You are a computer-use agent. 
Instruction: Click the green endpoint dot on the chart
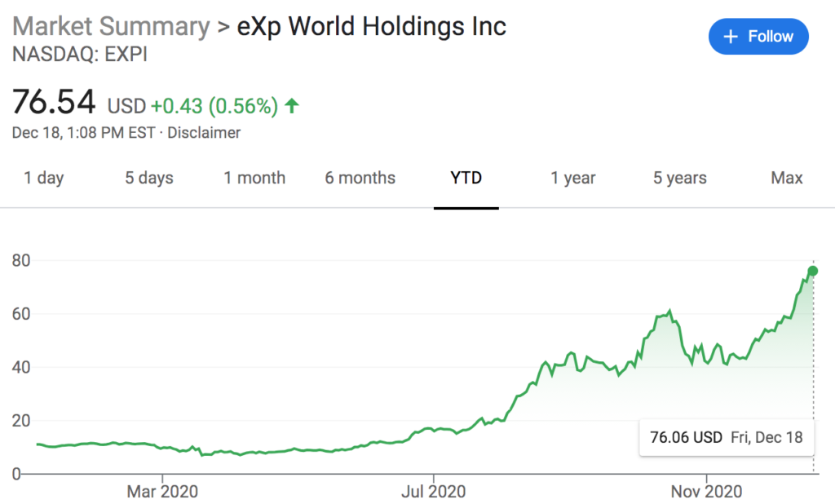click(812, 271)
